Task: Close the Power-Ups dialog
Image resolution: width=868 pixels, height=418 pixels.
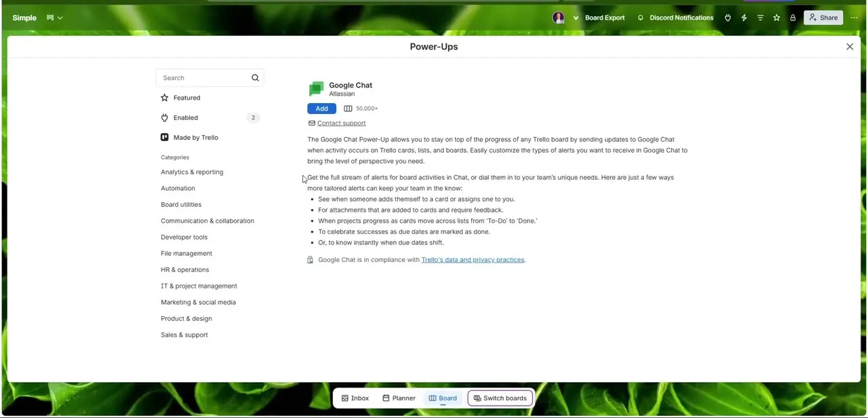Action: [x=850, y=47]
